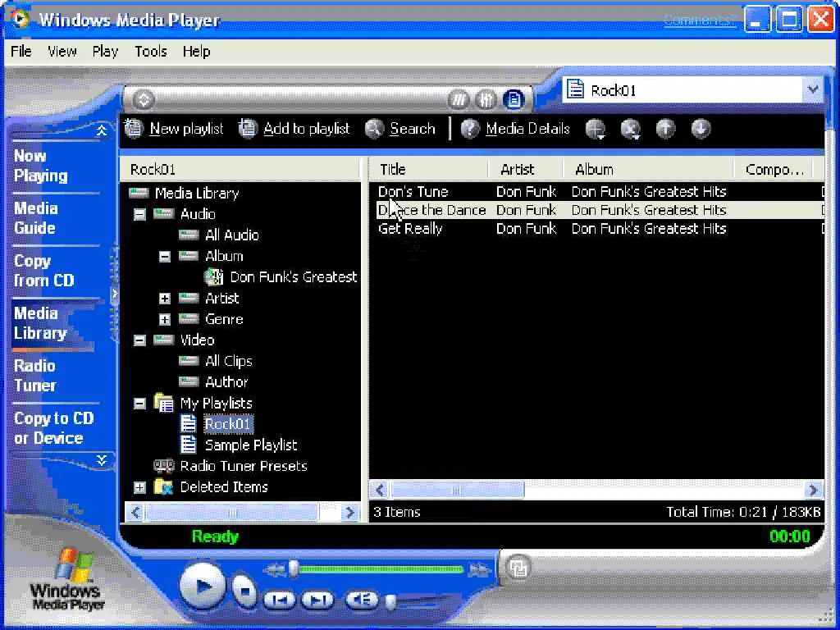Collapse the Audio tree node
This screenshot has width=840, height=630.
139,214
